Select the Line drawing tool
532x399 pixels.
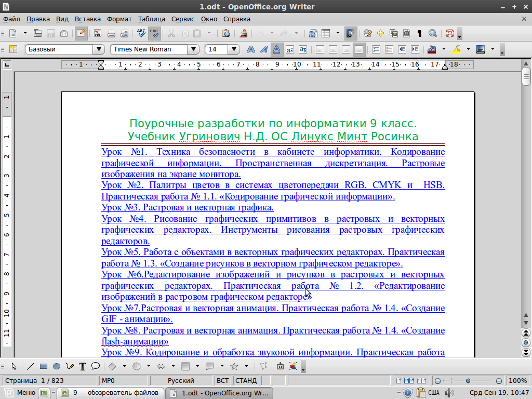[31, 366]
